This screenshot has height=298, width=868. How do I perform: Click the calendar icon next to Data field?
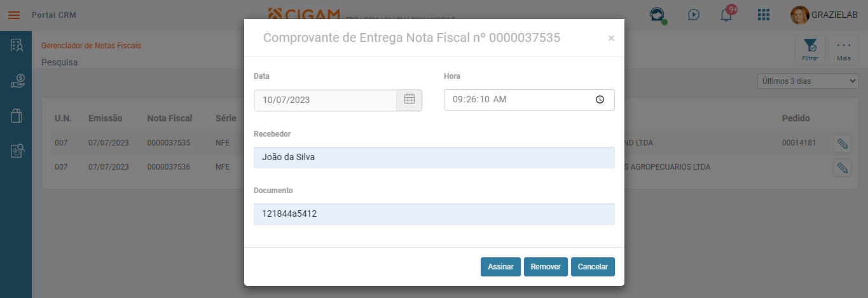click(x=410, y=99)
